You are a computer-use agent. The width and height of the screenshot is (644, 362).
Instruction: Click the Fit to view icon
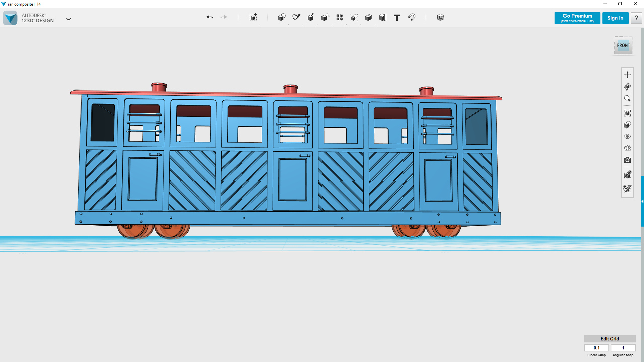point(627,113)
